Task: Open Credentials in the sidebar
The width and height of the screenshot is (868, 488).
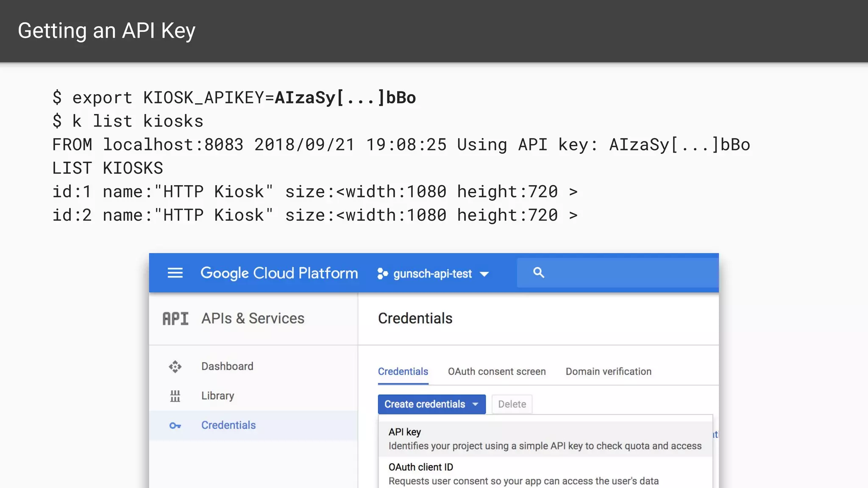Action: (x=253, y=425)
